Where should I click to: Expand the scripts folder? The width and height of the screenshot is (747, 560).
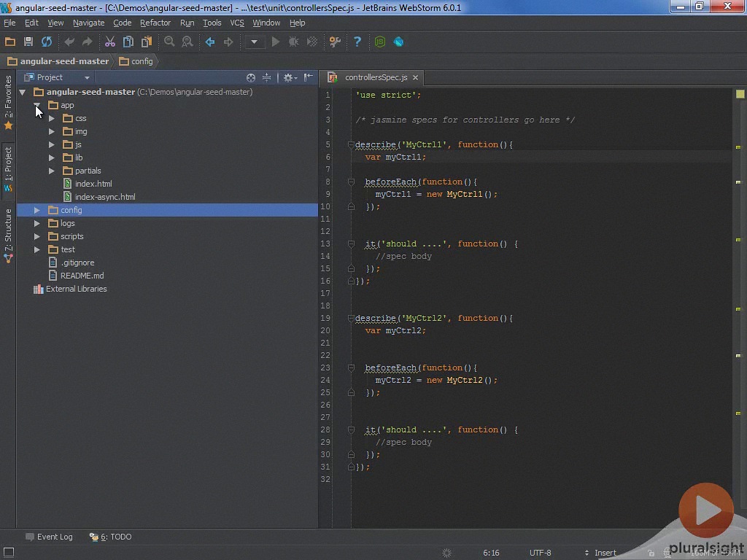click(36, 236)
